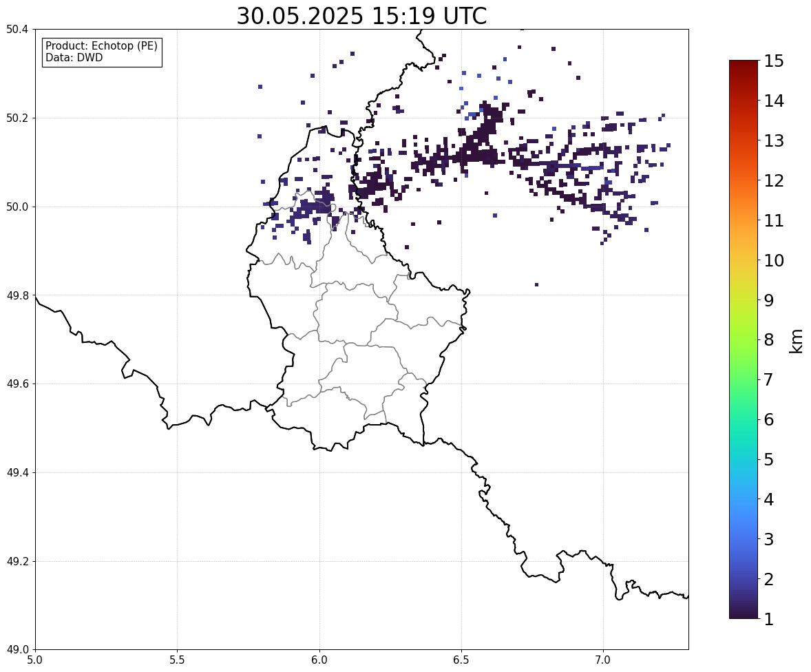Click the y-axis tick label 49.0
Screen dimensions: 811x672
pos(17,650)
